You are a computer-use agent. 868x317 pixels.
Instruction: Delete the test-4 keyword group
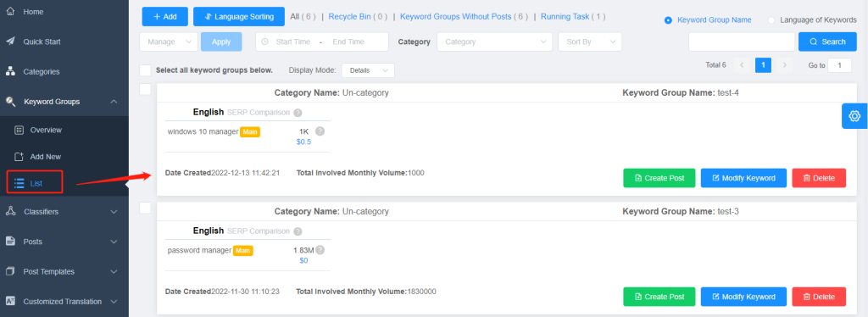point(819,178)
